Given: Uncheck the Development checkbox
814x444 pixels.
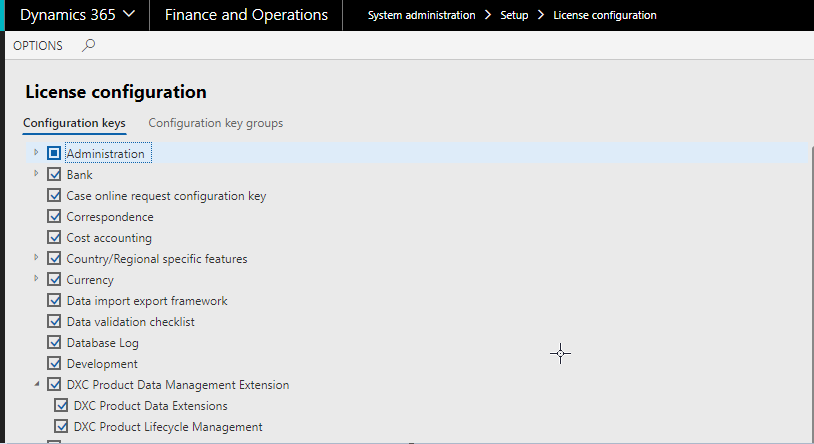Looking at the screenshot, I should pos(54,363).
